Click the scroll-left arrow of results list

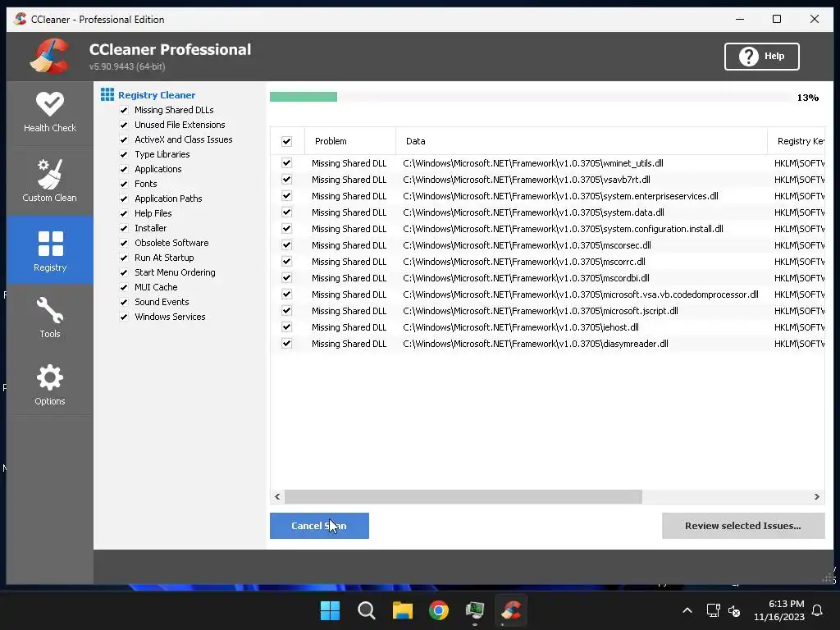277,496
